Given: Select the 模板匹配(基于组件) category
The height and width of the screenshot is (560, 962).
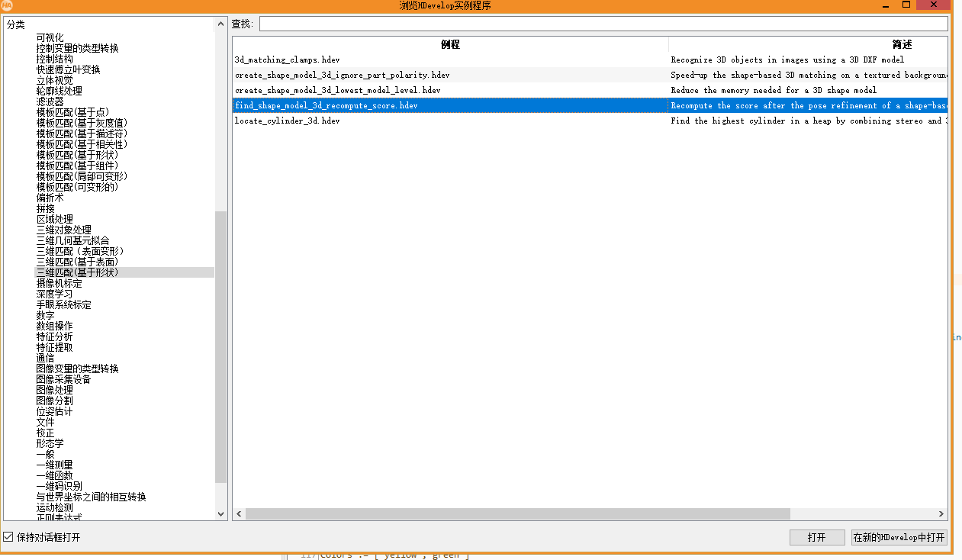Looking at the screenshot, I should tap(77, 166).
